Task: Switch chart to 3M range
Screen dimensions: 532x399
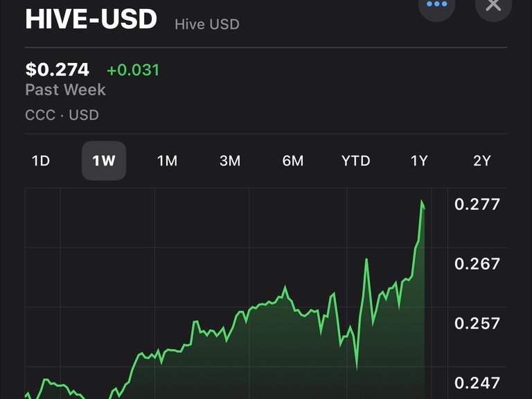Action: coord(230,161)
